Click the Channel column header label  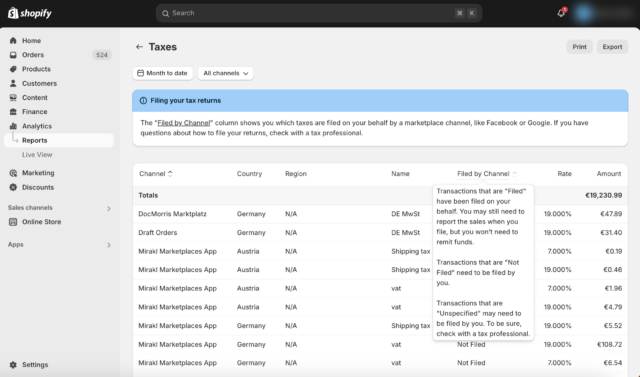coord(152,174)
